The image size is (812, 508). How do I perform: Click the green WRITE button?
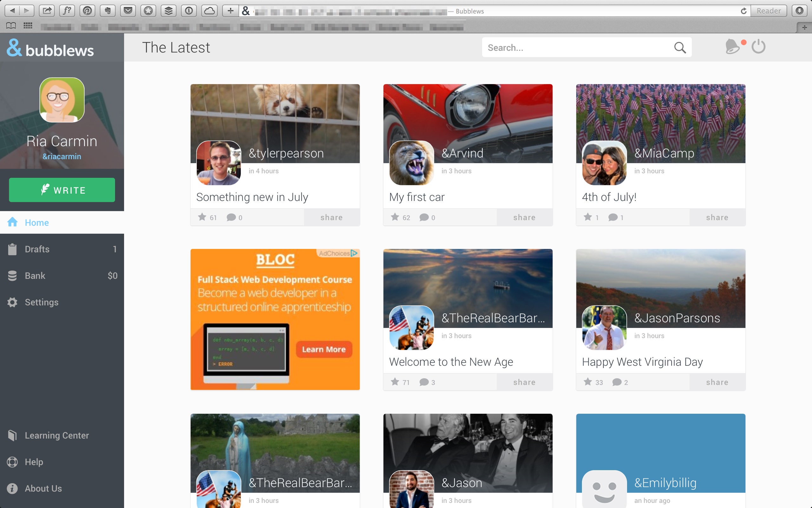point(62,190)
